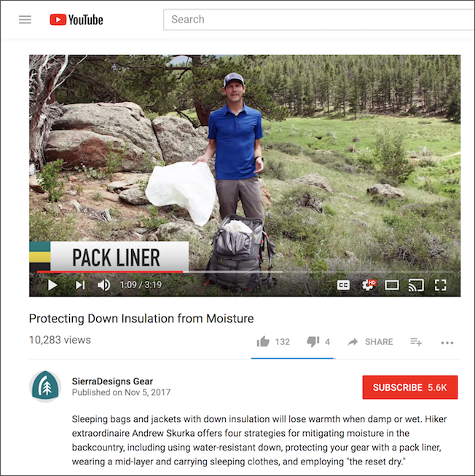Dislike the video with thumbs down
The image size is (475, 476).
tap(313, 342)
